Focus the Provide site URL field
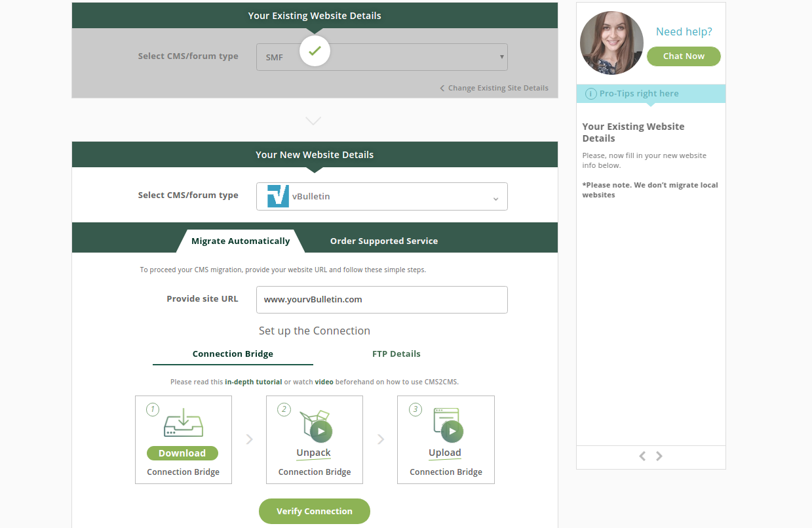Image resolution: width=812 pixels, height=528 pixels. [x=382, y=299]
